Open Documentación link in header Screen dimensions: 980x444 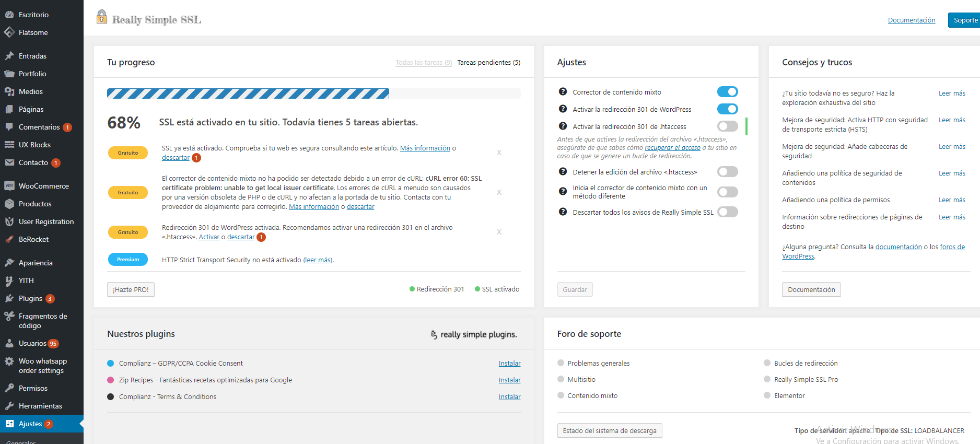912,20
